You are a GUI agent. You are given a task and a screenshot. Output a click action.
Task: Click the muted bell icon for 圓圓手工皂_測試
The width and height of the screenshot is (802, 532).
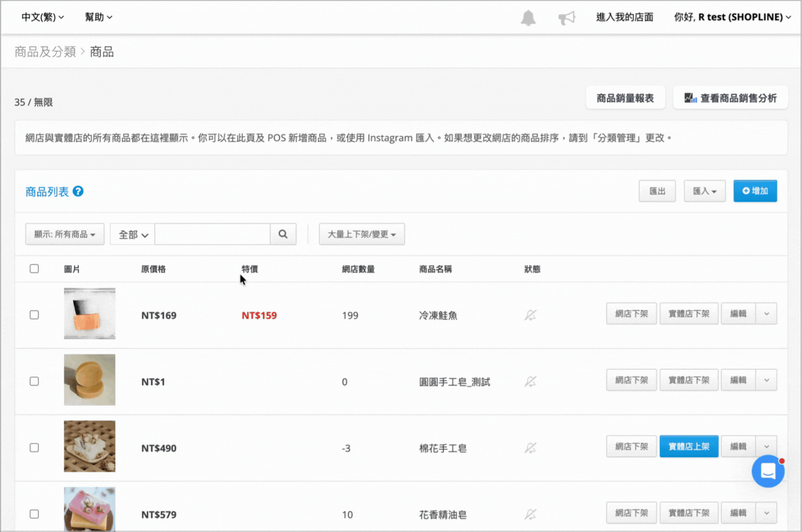(530, 381)
